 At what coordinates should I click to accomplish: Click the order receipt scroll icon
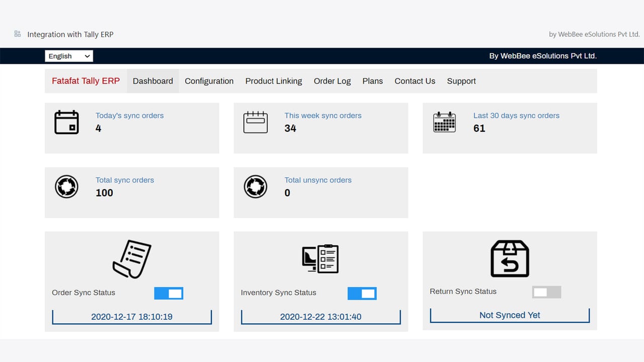click(x=132, y=259)
